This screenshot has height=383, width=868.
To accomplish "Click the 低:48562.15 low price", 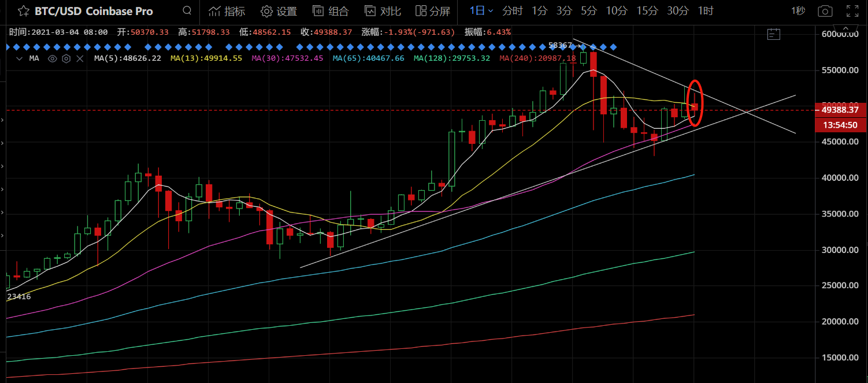I will [265, 32].
